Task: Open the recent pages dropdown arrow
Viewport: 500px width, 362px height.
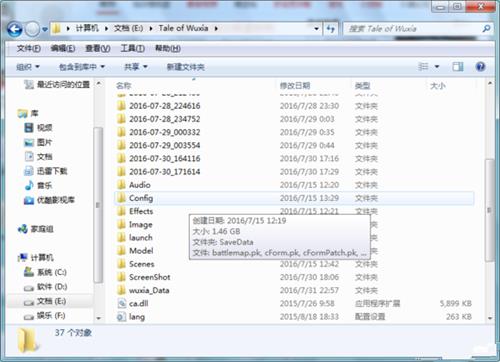Action: pyautogui.click(x=45, y=30)
